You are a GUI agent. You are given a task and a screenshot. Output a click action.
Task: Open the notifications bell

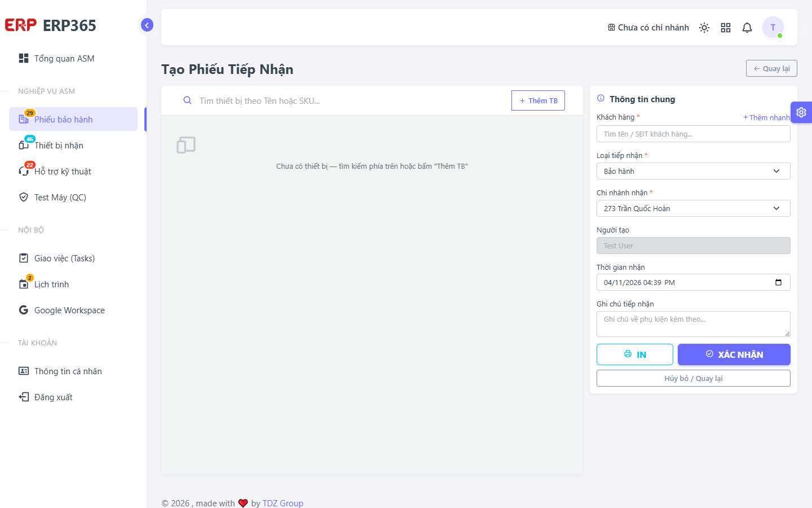click(x=747, y=28)
